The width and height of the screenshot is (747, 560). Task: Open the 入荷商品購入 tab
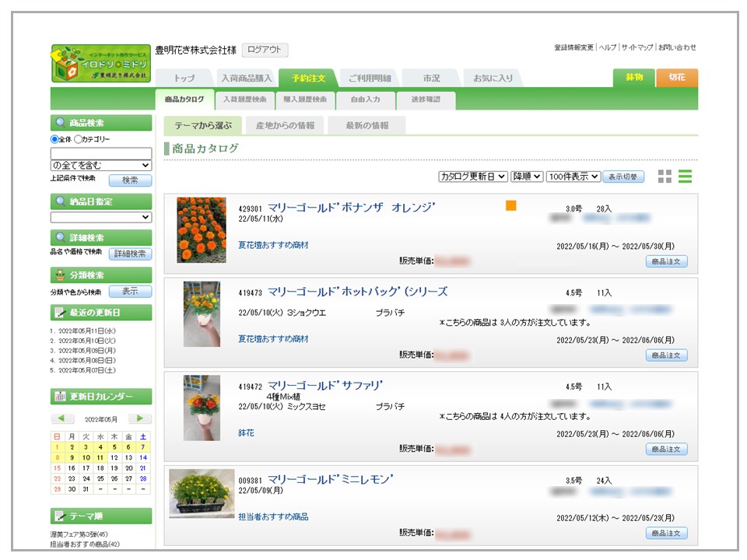click(246, 79)
